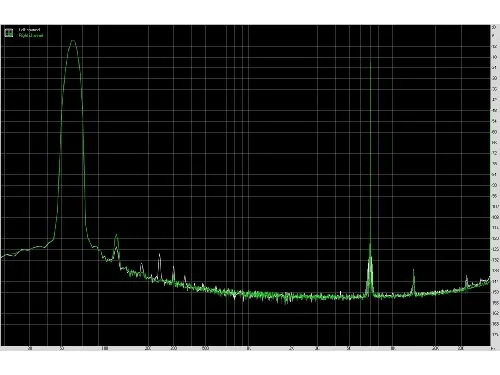The width and height of the screenshot is (500, 375).
Task: Click the top of the large low-frequency peak
Action: [x=73, y=41]
